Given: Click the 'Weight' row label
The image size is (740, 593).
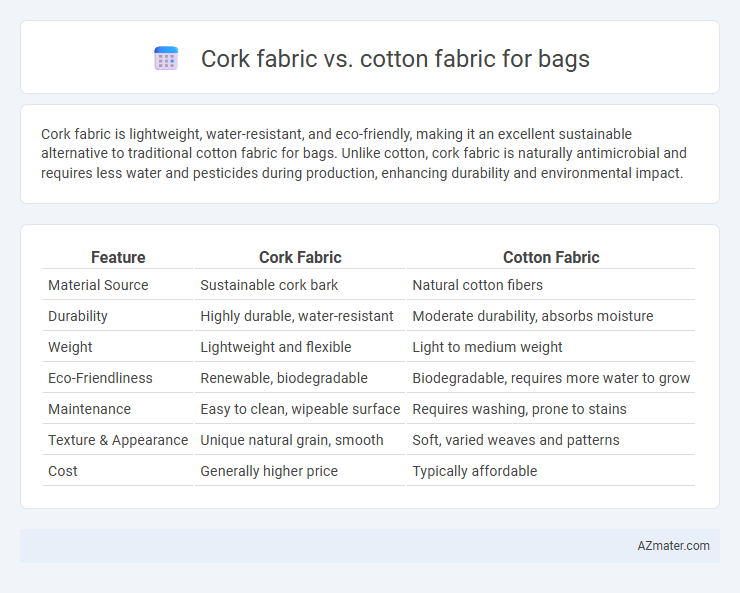Looking at the screenshot, I should coord(70,347).
